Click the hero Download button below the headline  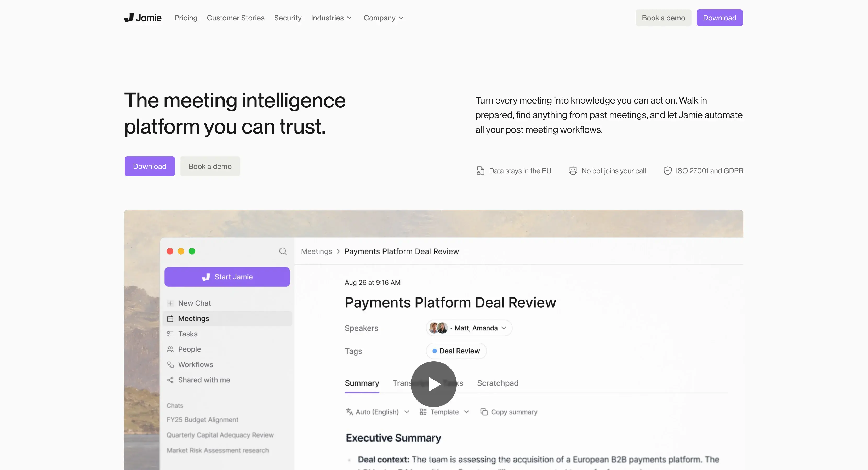150,166
